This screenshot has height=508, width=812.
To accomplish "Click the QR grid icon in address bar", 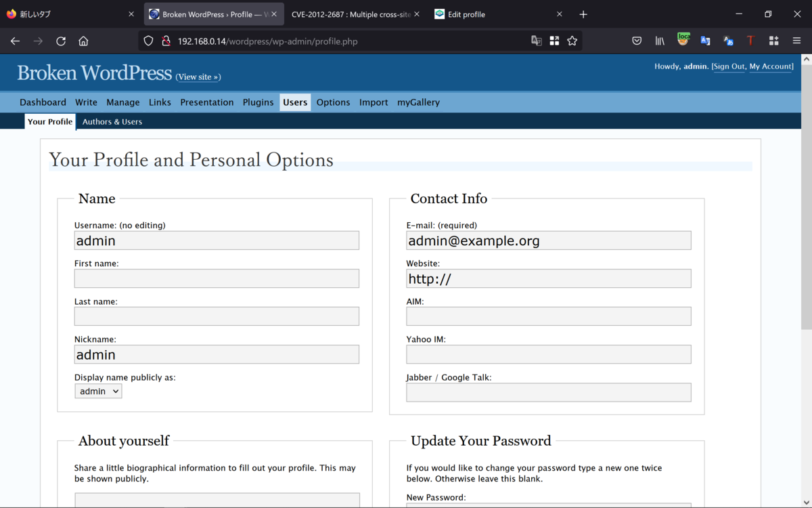I will pyautogui.click(x=554, y=41).
